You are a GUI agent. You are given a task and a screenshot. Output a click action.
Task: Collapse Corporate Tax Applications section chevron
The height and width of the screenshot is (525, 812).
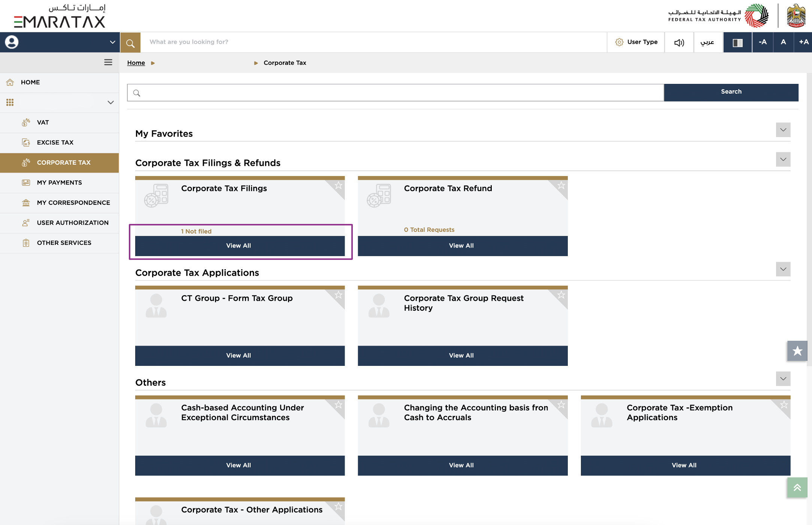pos(783,269)
